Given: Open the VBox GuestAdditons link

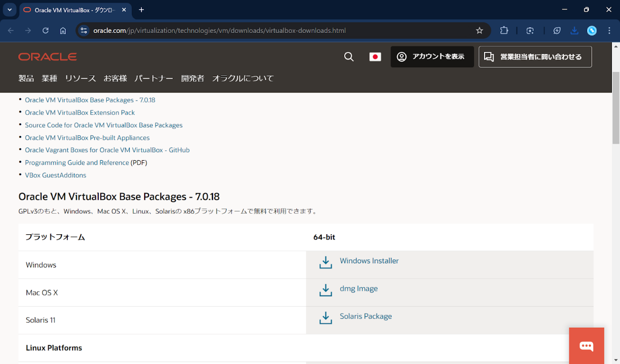Looking at the screenshot, I should point(55,175).
